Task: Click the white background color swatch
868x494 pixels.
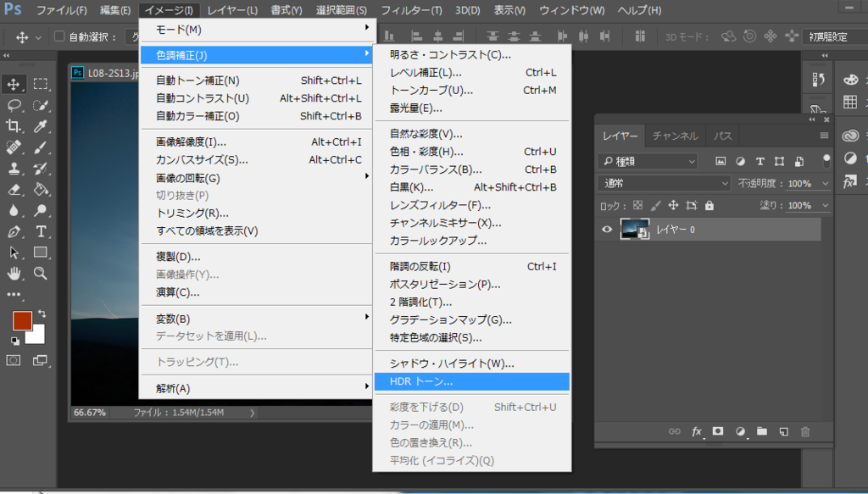Action: 37,336
